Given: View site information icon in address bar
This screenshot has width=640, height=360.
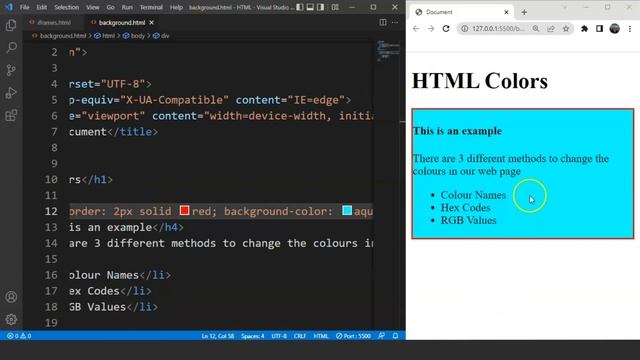Looking at the screenshot, I should [464, 29].
